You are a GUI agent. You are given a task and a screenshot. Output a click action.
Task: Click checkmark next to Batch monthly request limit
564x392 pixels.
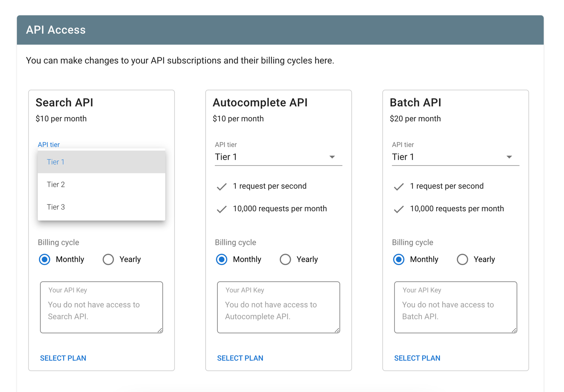click(398, 209)
